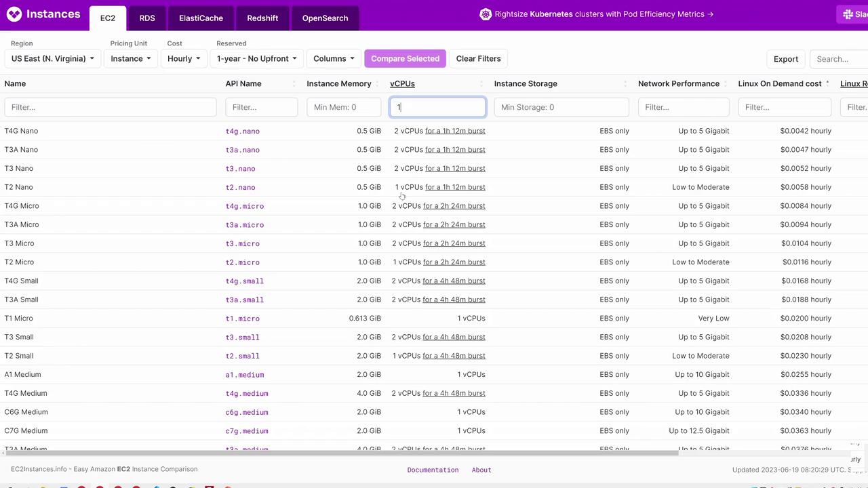
Task: Click the Instances heart logo
Action: (x=14, y=14)
